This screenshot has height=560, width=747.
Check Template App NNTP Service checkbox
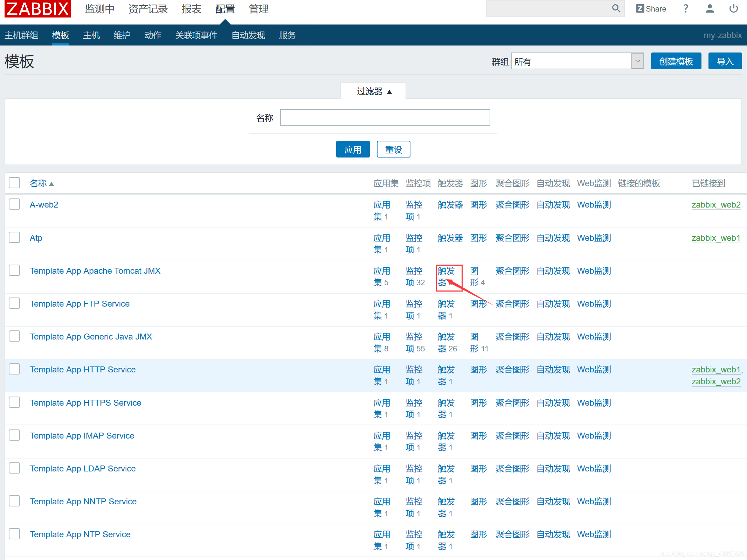(x=14, y=501)
